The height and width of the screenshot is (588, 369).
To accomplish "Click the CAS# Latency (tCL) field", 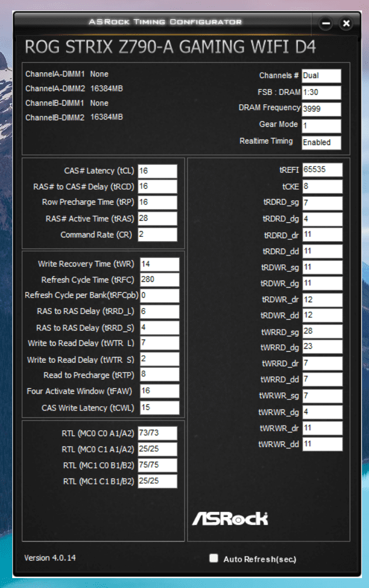I will 157,171.
